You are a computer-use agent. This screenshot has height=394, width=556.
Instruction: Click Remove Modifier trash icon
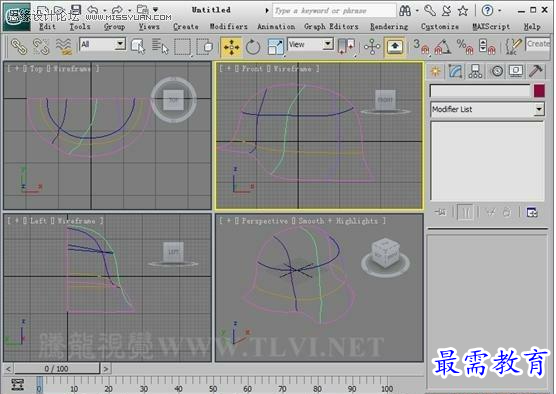[x=507, y=212]
